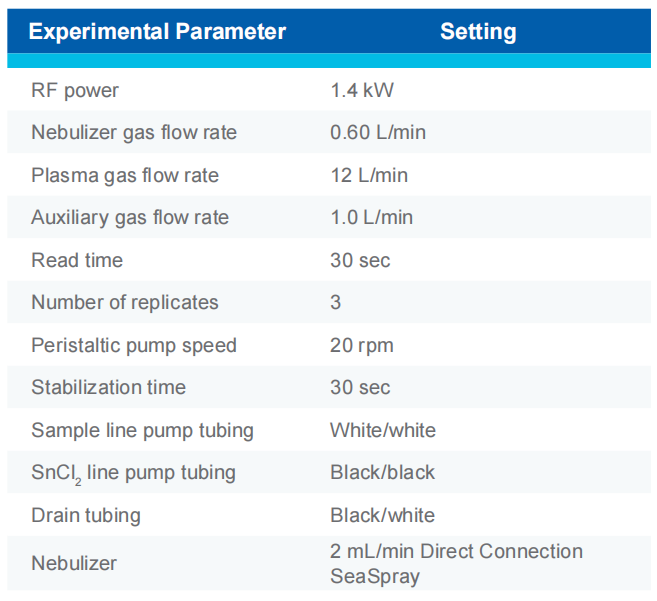Click the White/white tubing value

[x=383, y=431]
